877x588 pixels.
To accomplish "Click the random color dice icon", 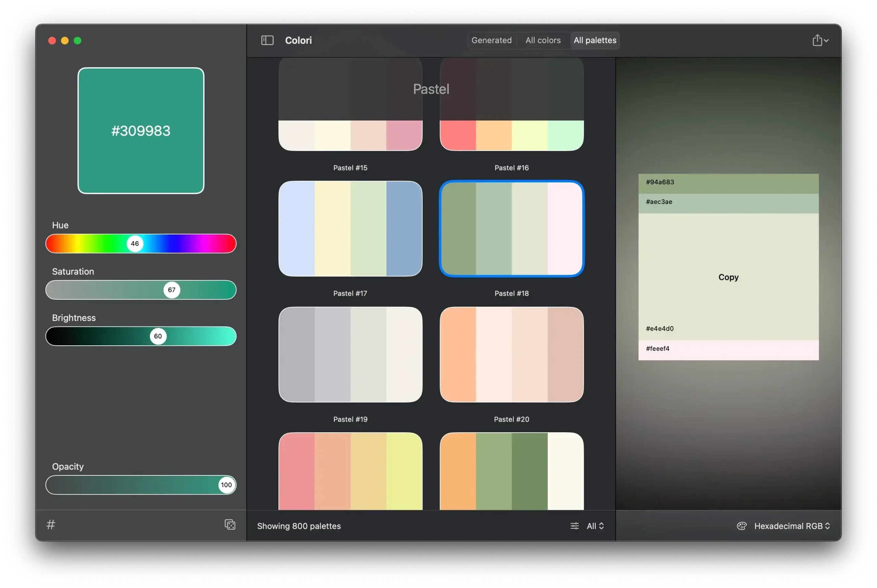I will click(230, 524).
